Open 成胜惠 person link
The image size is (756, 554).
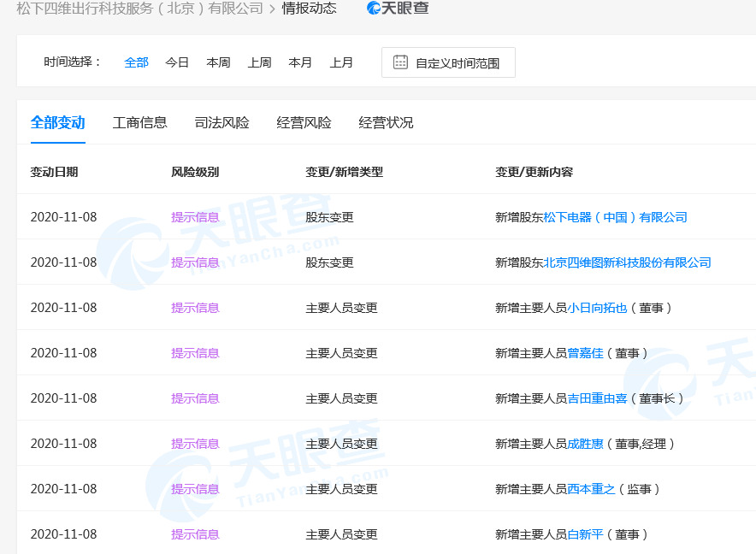[x=585, y=444]
